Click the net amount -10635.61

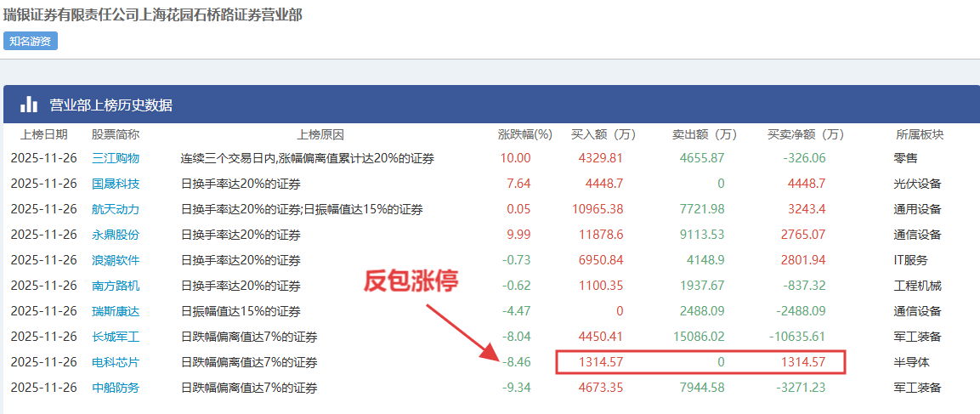(x=798, y=337)
